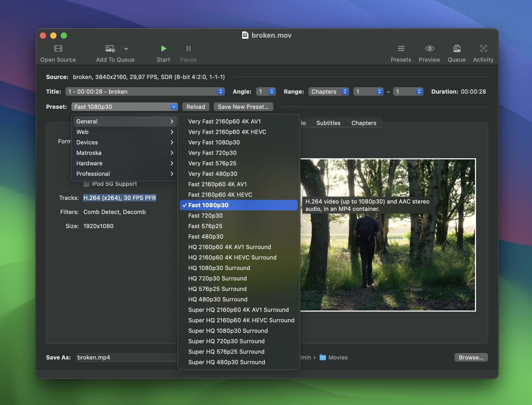
Task: Select Fast 2160p60 4K AV1 preset
Action: 239,184
